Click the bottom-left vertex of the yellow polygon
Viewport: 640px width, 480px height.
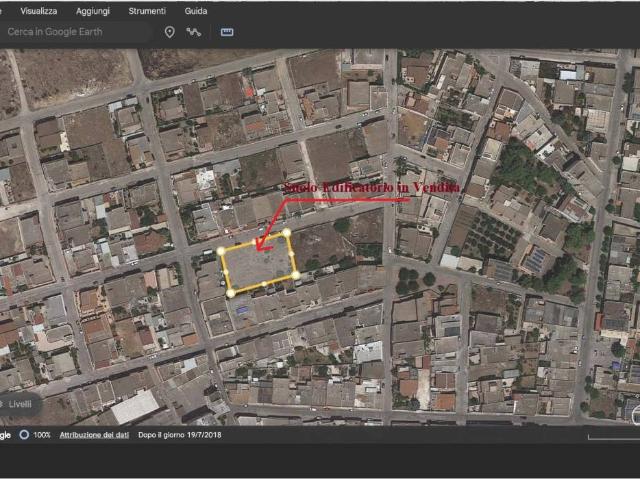(231, 293)
